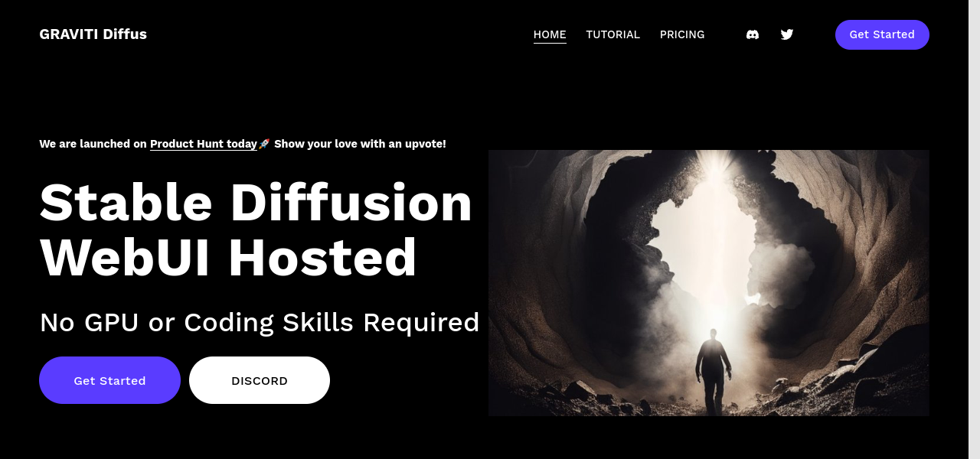Open the cave hero image
The height and width of the screenshot is (459, 980).
709,283
